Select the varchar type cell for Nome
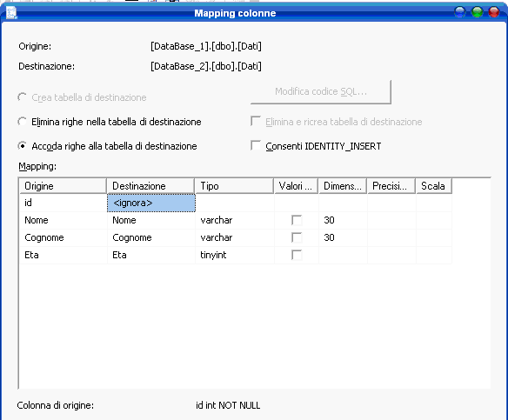The image size is (508, 420). point(235,220)
